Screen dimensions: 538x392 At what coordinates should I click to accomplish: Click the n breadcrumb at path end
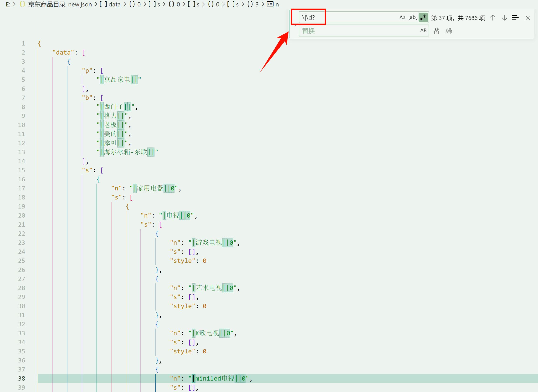(277, 4)
